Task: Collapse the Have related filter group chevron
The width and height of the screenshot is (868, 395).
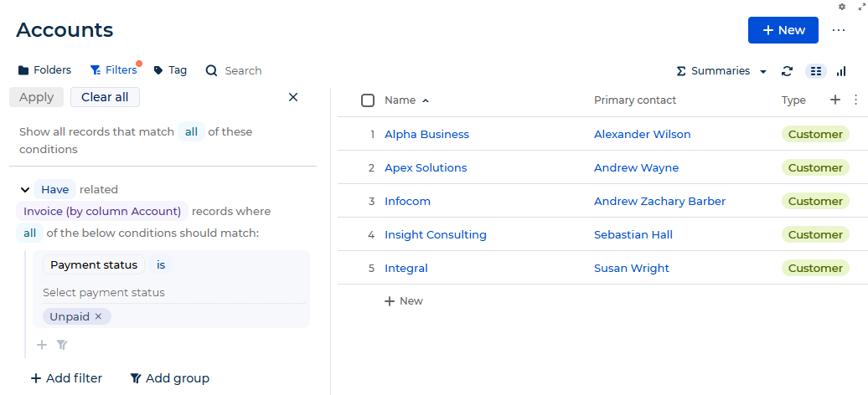Action: [24, 189]
